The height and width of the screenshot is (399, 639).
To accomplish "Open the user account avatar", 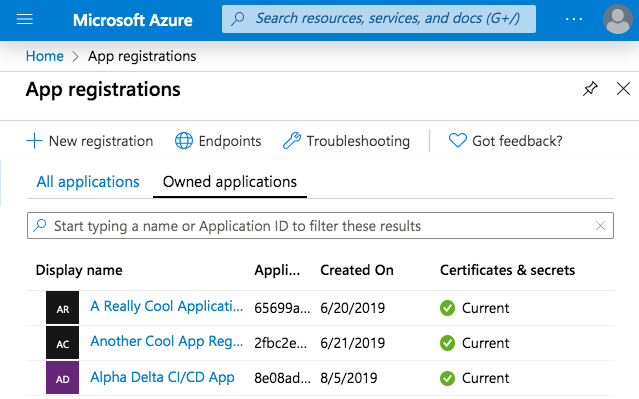I will pyautogui.click(x=618, y=19).
